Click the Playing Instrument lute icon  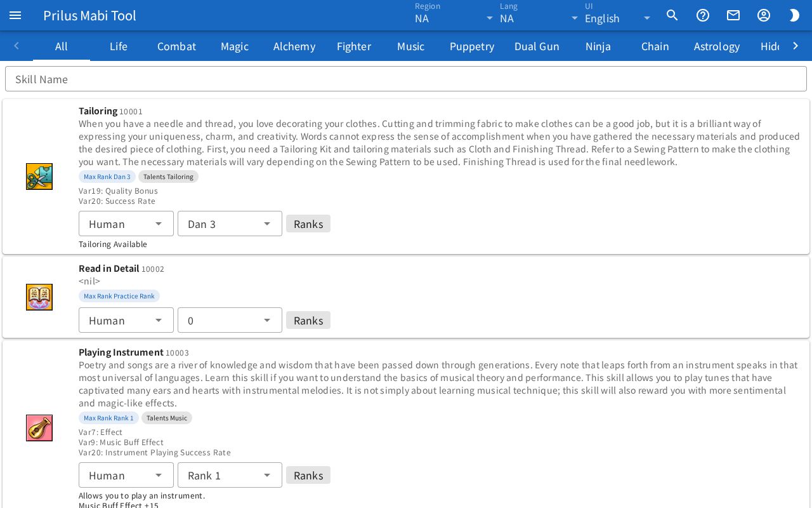(39, 428)
